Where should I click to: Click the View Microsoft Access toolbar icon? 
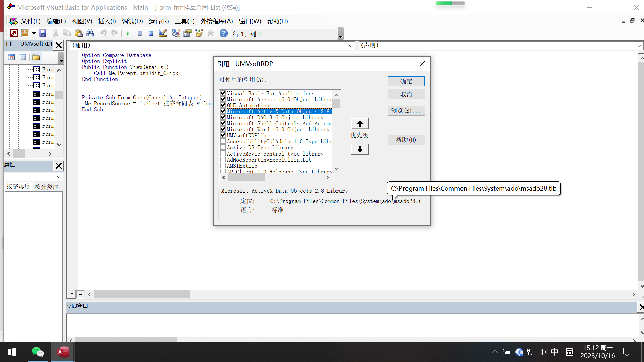[x=14, y=33]
